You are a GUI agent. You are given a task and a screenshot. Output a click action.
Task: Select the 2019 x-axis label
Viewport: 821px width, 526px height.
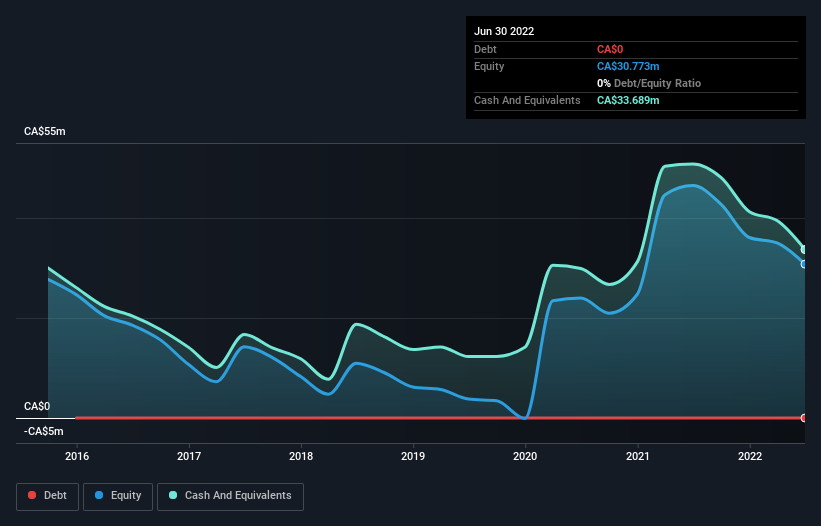tap(413, 456)
